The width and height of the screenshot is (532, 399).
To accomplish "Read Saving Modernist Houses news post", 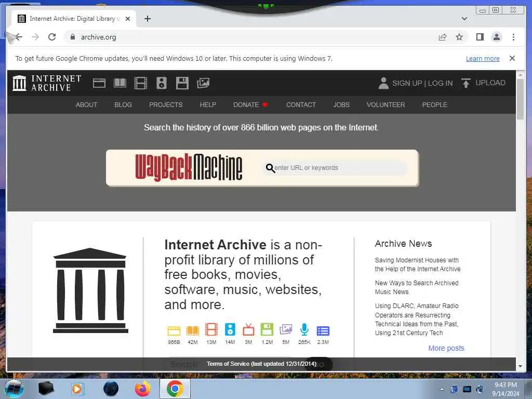I will (x=418, y=264).
